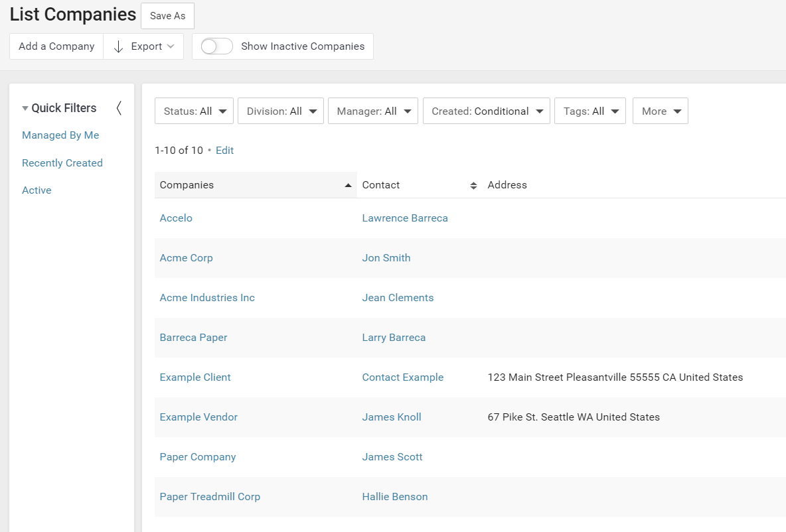Click the Address column header
The height and width of the screenshot is (532, 786).
[507, 184]
